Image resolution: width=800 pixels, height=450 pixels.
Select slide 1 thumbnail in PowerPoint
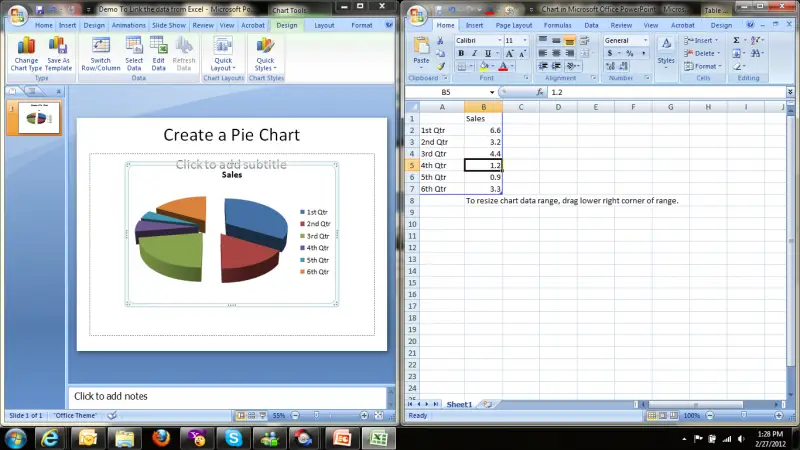tap(39, 117)
